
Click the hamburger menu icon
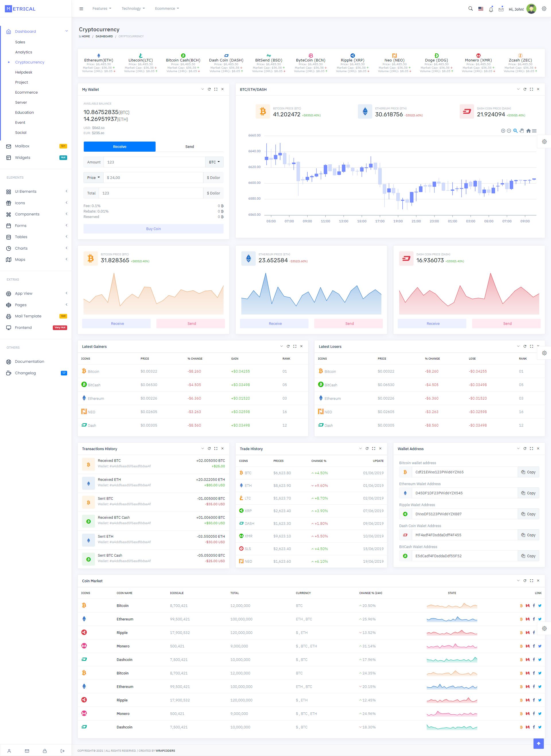point(81,9)
